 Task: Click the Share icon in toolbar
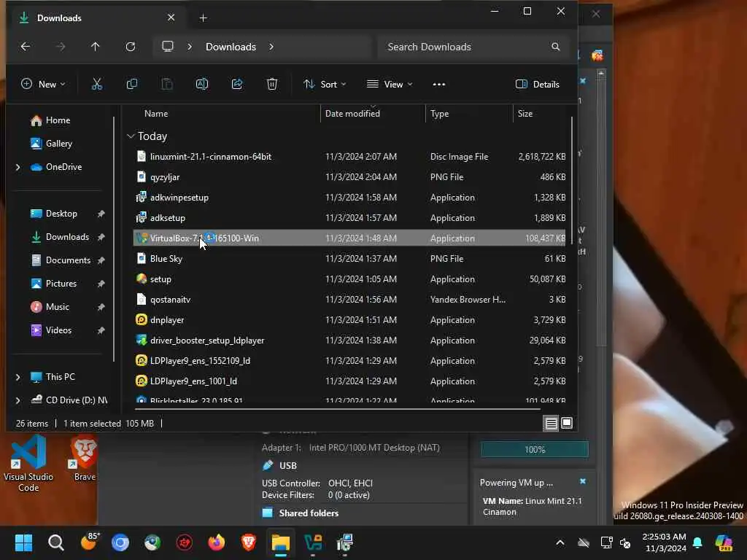(x=237, y=85)
